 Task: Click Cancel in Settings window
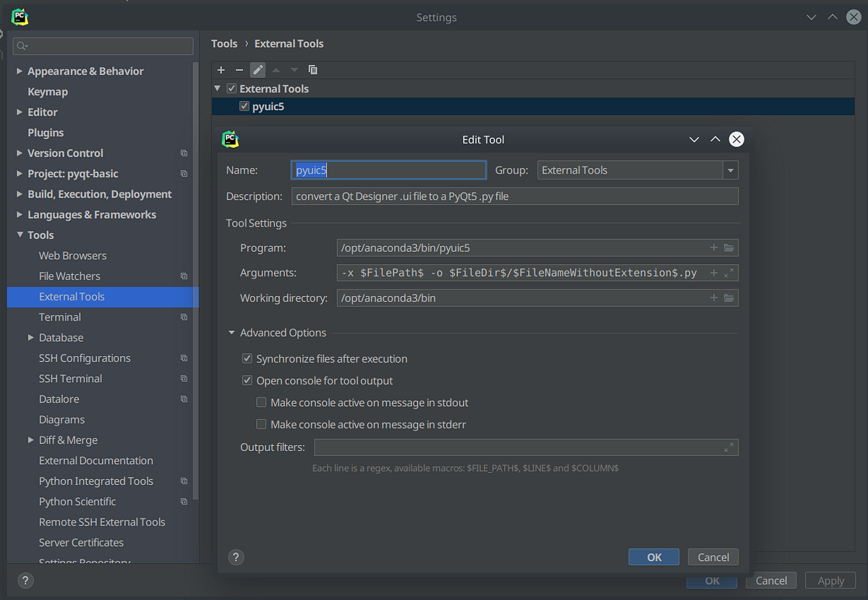771,580
